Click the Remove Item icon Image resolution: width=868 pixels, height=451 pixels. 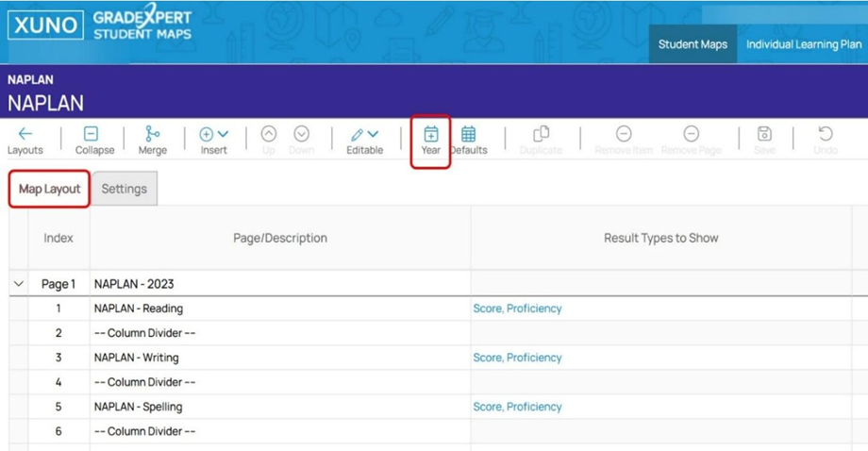coord(624,135)
